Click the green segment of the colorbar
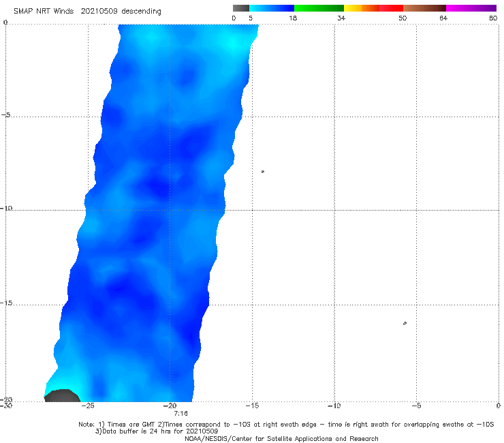 (x=319, y=8)
